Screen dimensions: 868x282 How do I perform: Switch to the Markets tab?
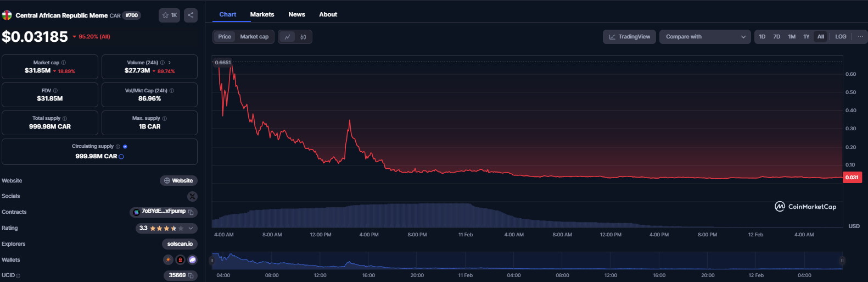click(262, 14)
